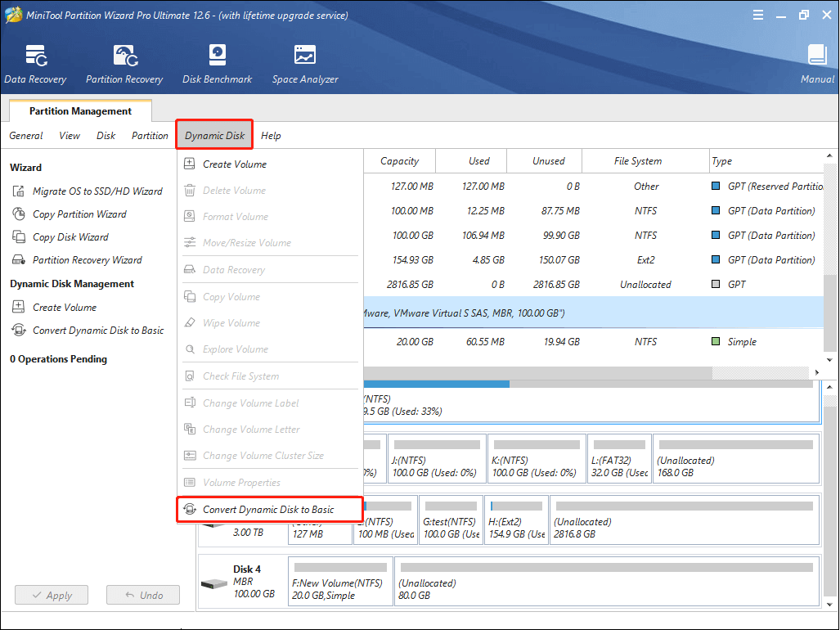
Task: Sort by File System column header
Action: [645, 160]
